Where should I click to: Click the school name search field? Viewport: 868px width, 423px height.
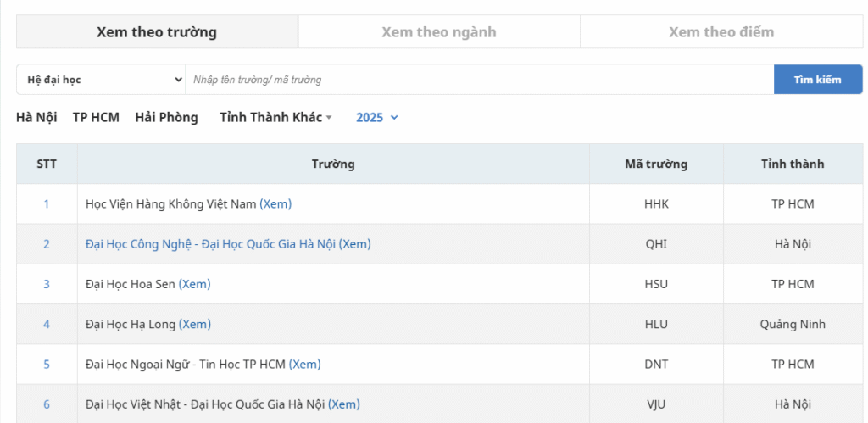click(479, 80)
